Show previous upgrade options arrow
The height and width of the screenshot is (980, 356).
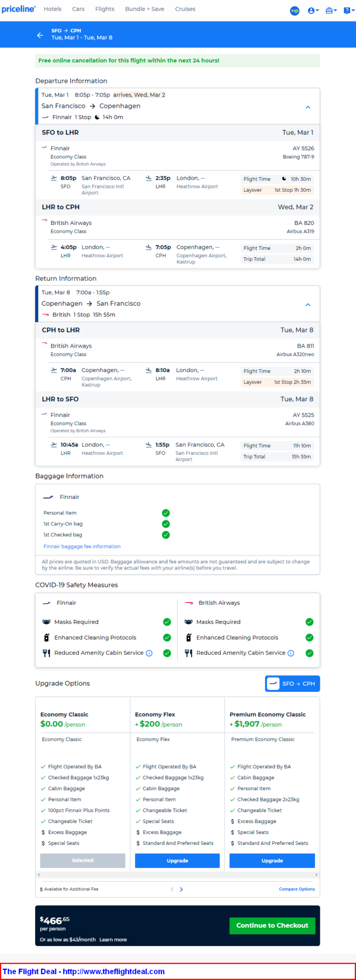(x=172, y=889)
